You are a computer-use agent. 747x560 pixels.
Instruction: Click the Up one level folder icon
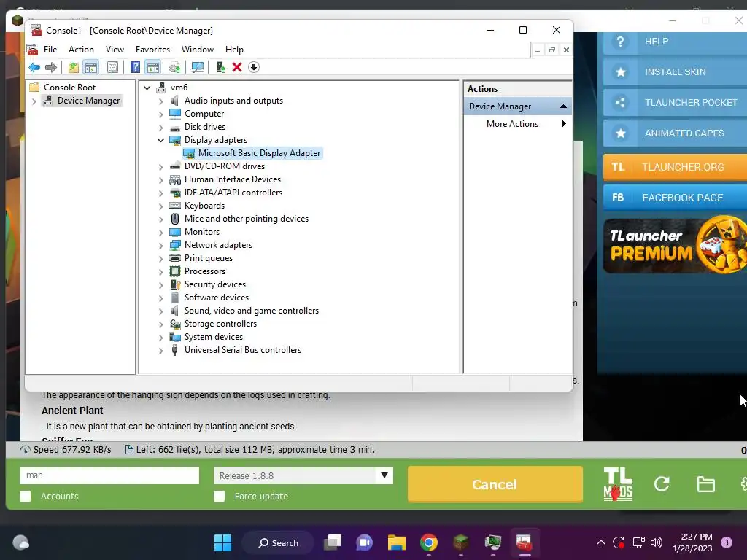click(74, 67)
